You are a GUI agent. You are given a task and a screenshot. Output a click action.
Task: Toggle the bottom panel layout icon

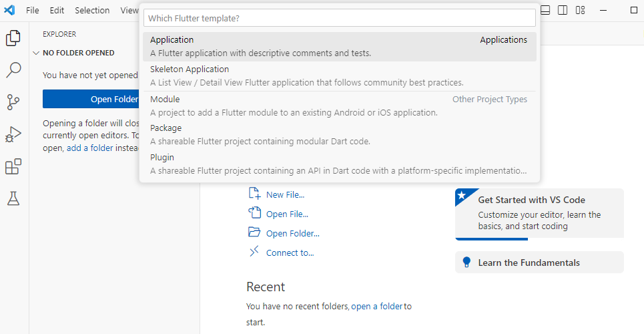545,10
